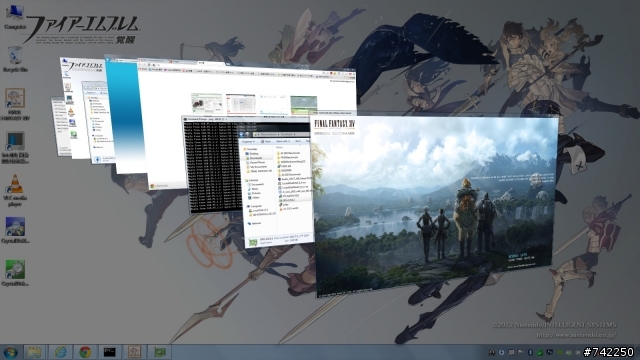The width and height of the screenshot is (640, 360).
Task: Open the blue CrystalDisk desktop shortcut above the green one
Action: click(15, 230)
